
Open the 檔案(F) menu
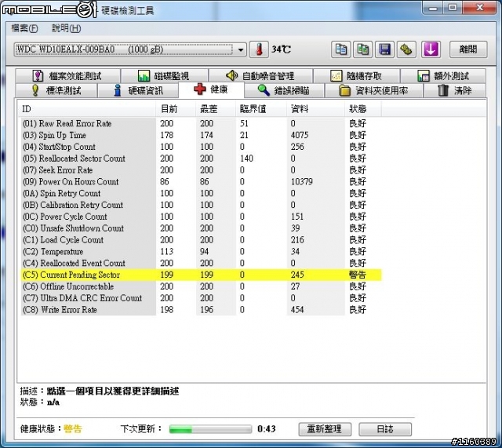pos(24,28)
